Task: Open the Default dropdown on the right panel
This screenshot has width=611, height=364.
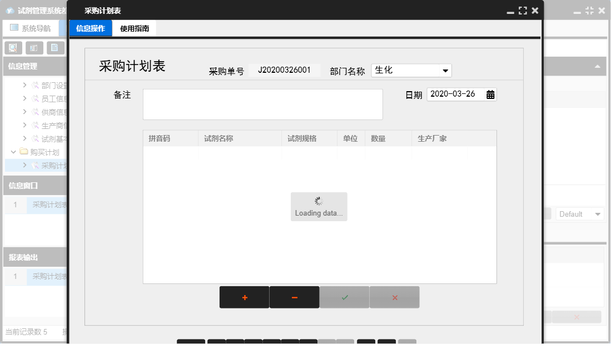Action: (580, 213)
